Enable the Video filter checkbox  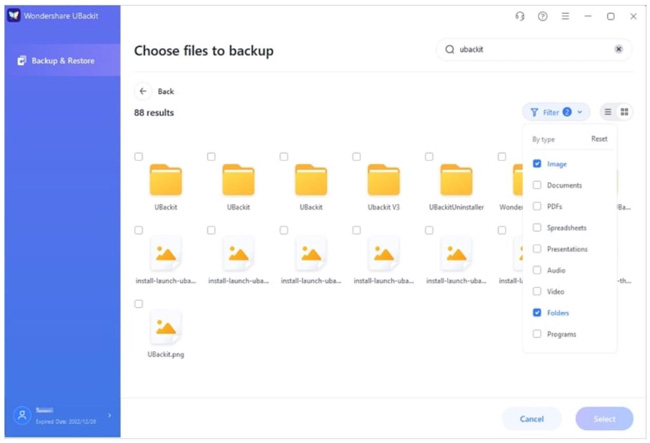point(537,291)
